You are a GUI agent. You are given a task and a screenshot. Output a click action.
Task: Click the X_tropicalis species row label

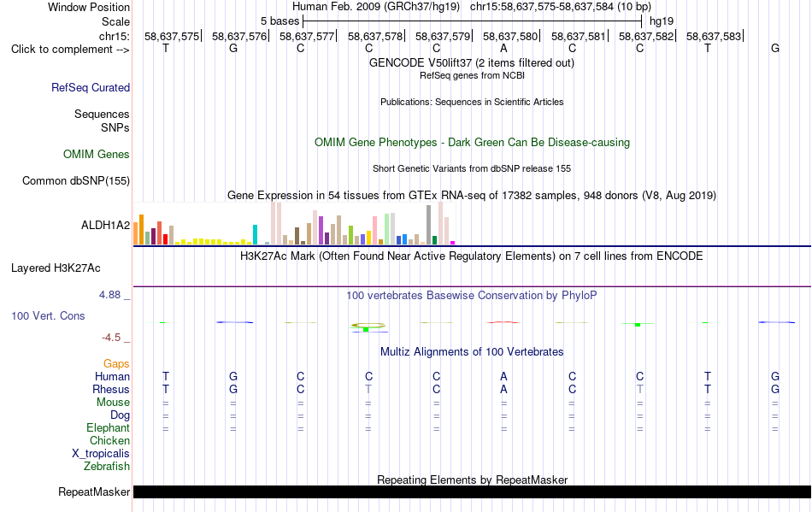click(101, 454)
